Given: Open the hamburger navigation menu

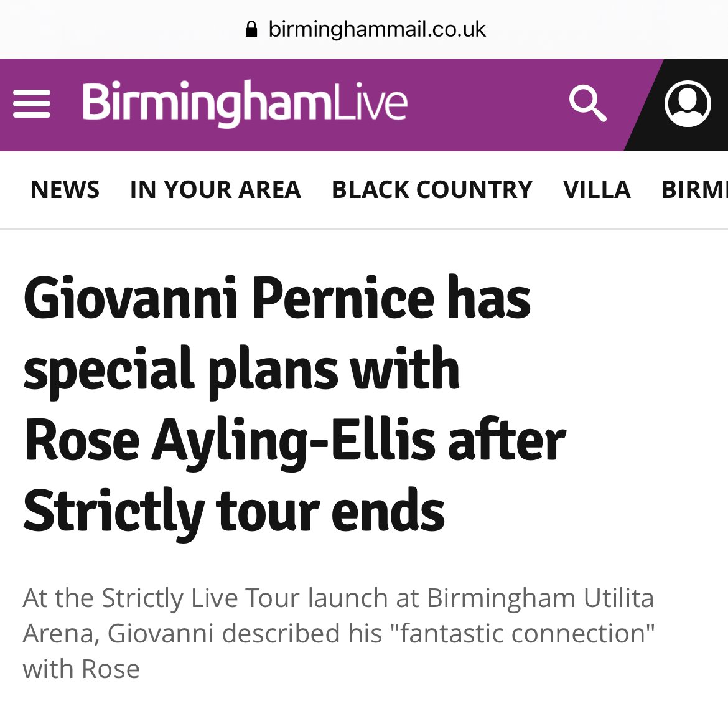Looking at the screenshot, I should tap(32, 103).
